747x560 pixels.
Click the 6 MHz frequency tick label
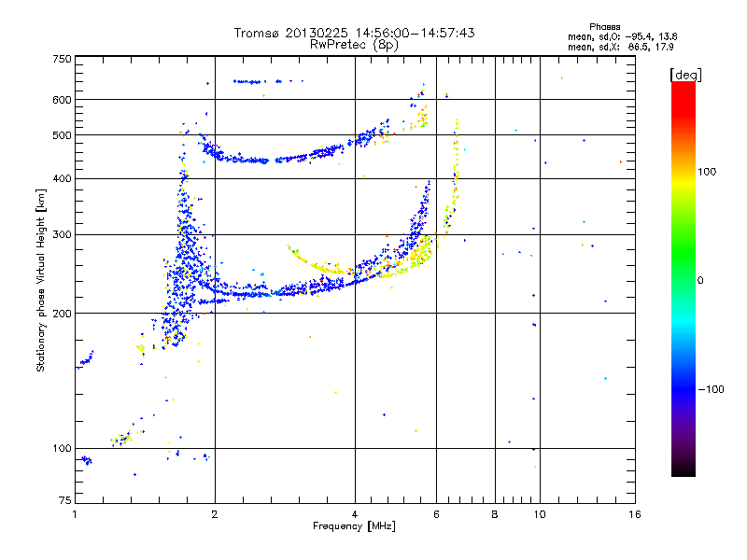click(436, 514)
